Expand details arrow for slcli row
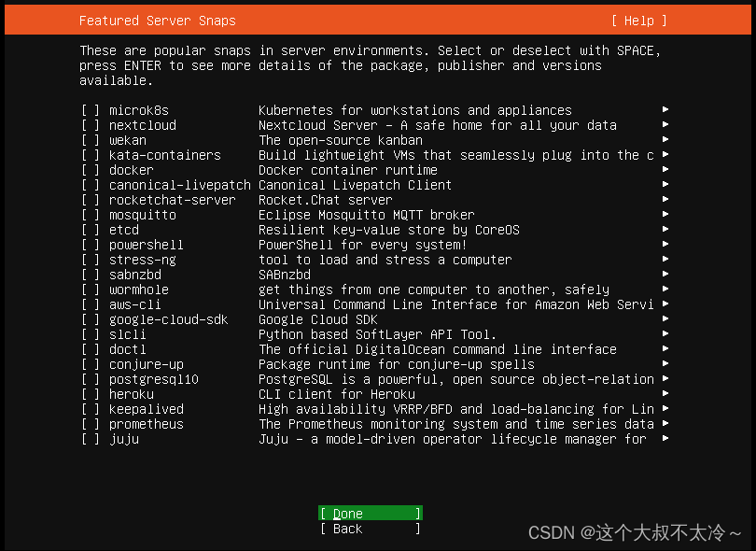The image size is (756, 551). click(x=665, y=334)
